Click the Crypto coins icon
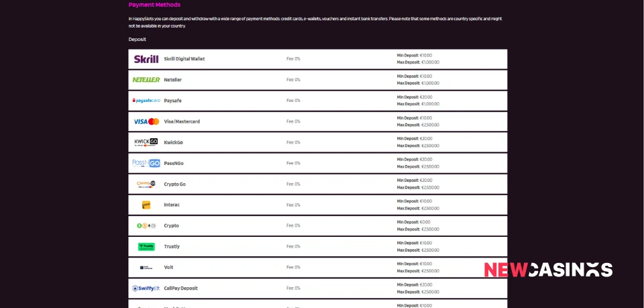Image resolution: width=644 pixels, height=308 pixels. 146,225
